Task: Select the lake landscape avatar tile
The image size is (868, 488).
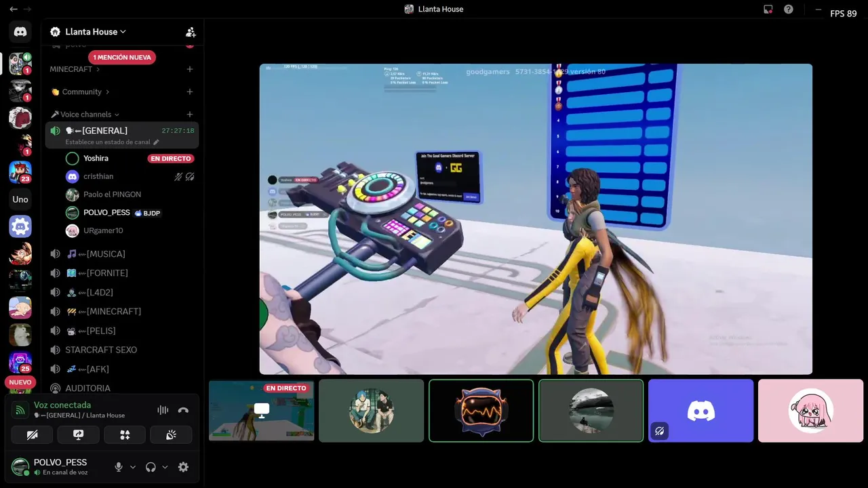Action: coord(591,411)
